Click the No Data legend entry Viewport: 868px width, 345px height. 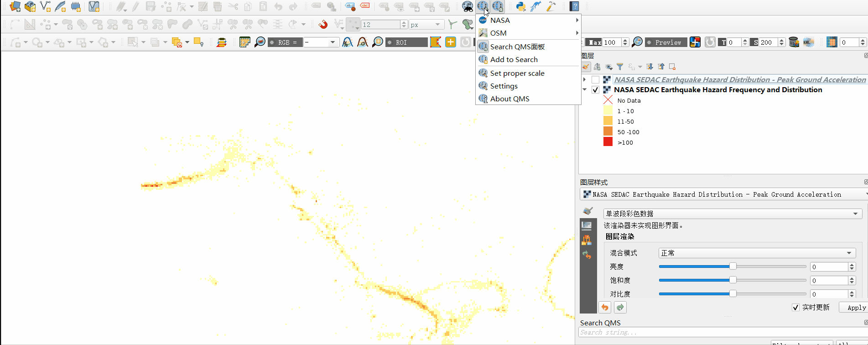click(x=622, y=100)
